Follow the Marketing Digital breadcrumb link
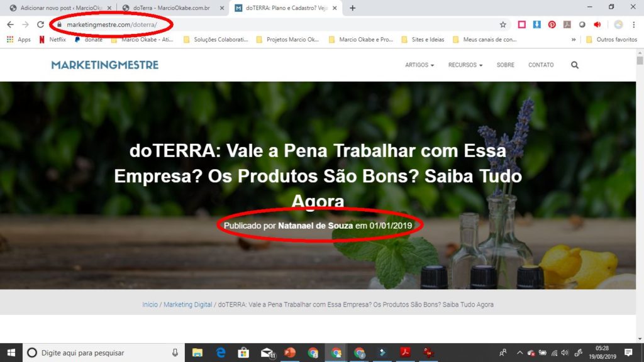Image resolution: width=644 pixels, height=362 pixels. [x=187, y=305]
